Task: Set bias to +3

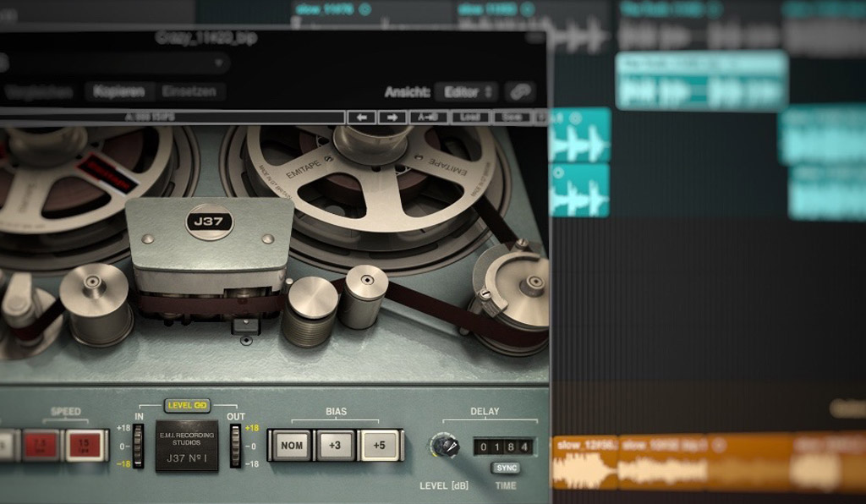Action: (335, 445)
